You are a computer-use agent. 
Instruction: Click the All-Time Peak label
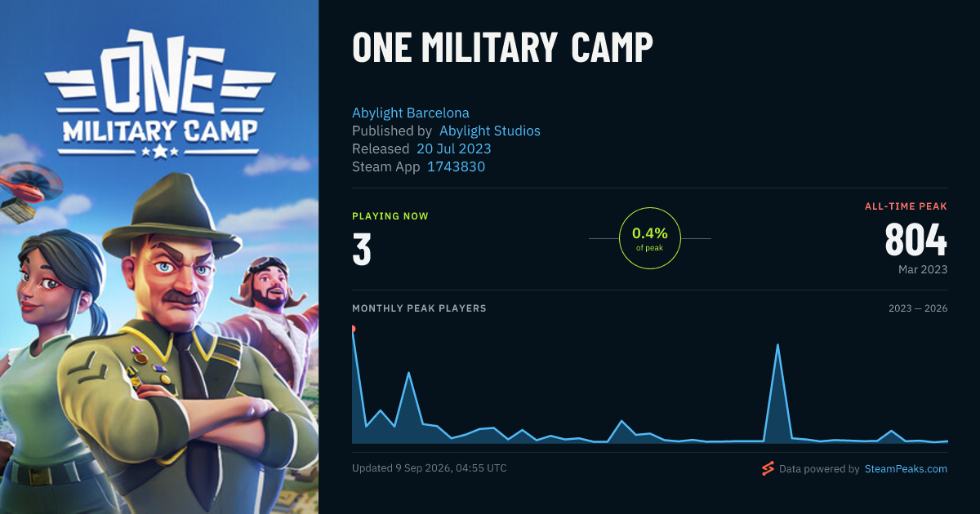click(906, 206)
